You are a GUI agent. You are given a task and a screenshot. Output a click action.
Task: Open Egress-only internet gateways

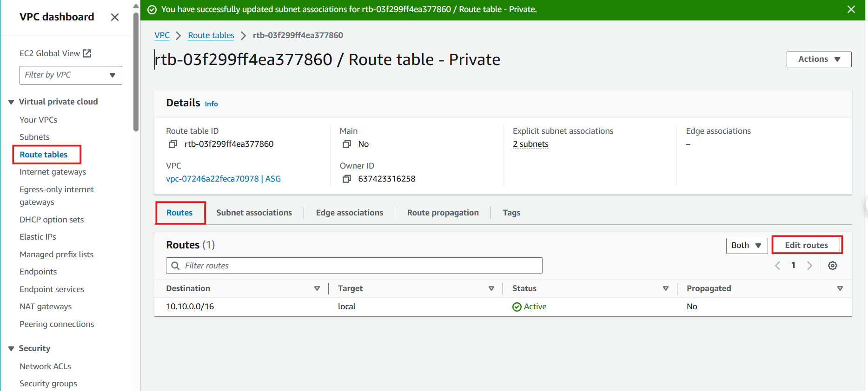pos(57,195)
